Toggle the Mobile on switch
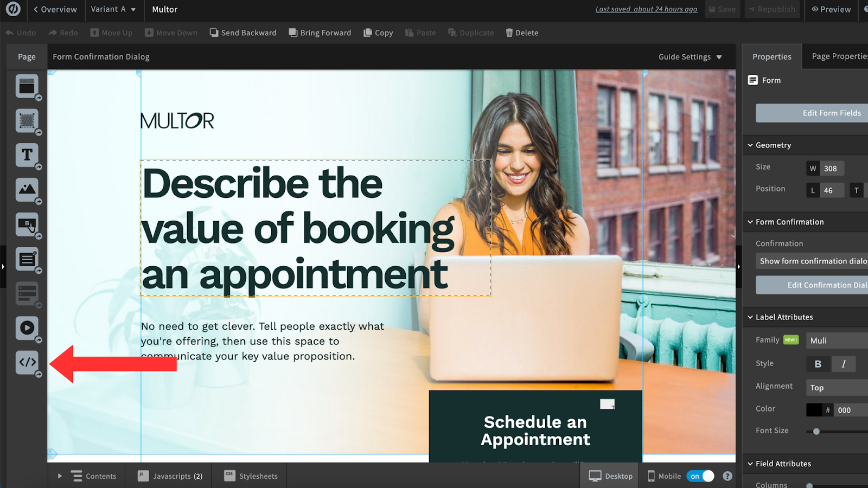The width and height of the screenshot is (868, 488). click(700, 476)
